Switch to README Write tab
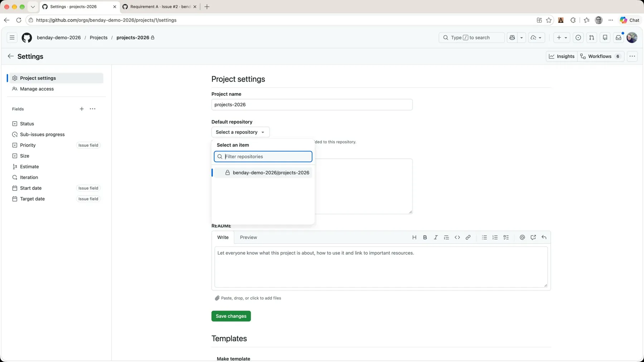This screenshot has height=362, width=644. 223,237
